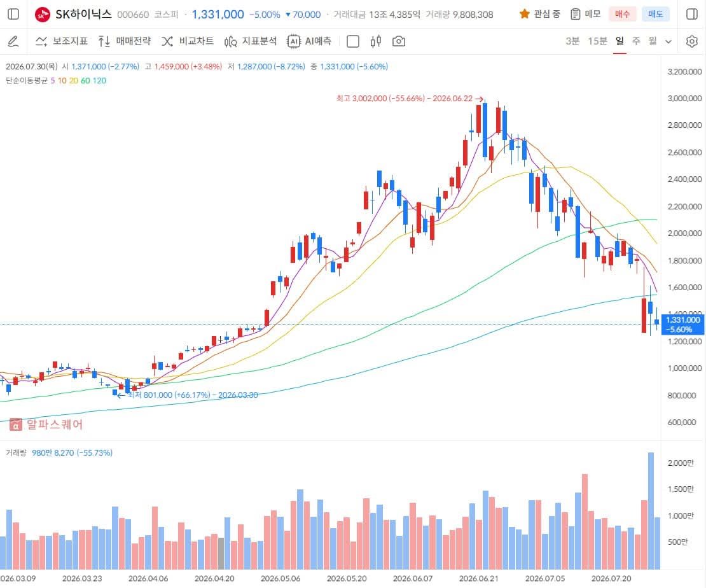Open AI예측 prediction tool
This screenshot has width=706, height=588.
point(309,41)
